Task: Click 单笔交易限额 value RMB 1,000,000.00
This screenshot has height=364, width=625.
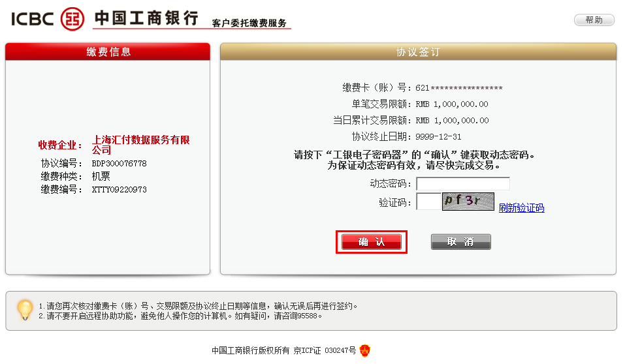Action: (x=452, y=104)
